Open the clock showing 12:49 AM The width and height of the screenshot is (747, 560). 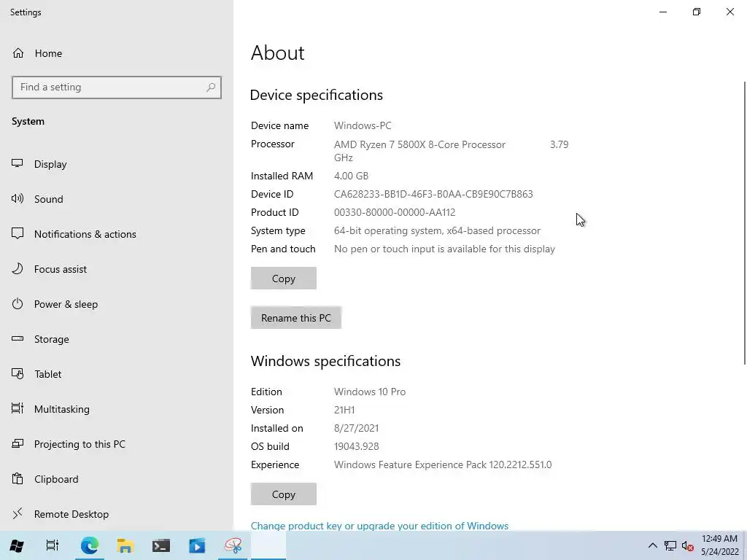(x=719, y=545)
